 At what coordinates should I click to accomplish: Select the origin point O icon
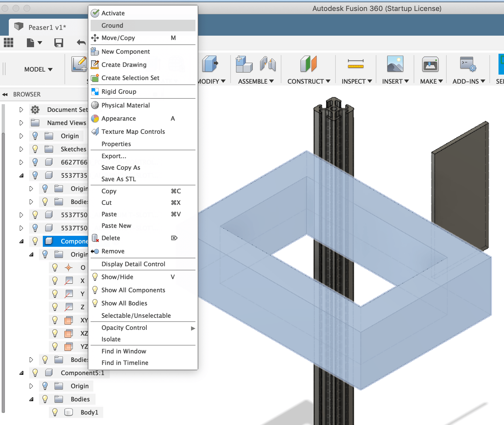[x=69, y=267]
